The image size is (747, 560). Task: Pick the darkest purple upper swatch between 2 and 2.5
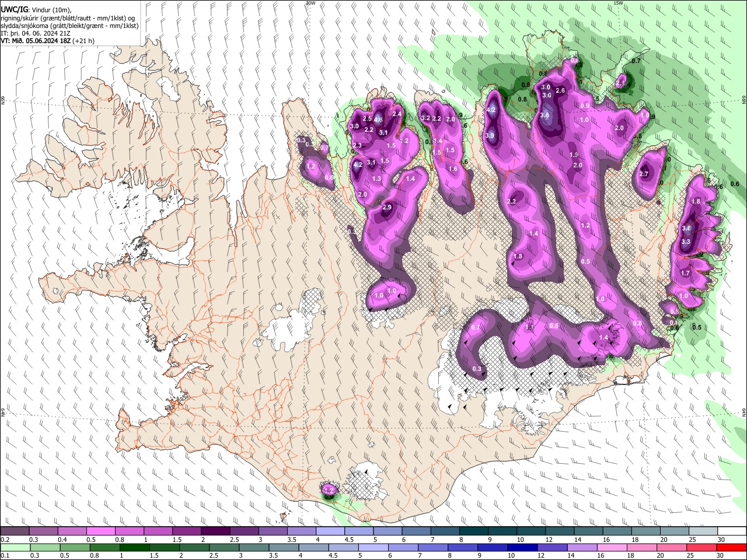point(215,531)
